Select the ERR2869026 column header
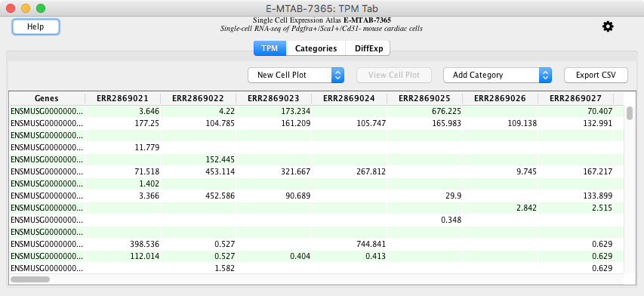This screenshot has height=296, width=644. (x=501, y=98)
